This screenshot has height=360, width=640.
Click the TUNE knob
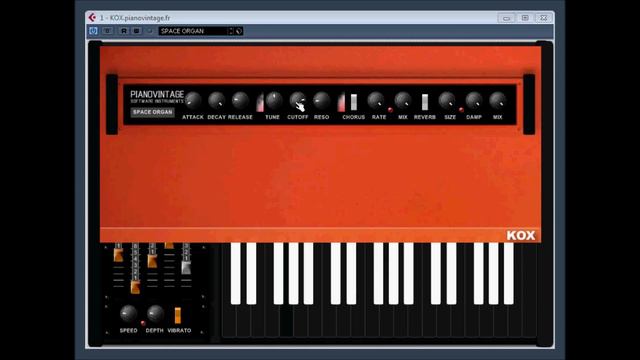click(x=274, y=100)
